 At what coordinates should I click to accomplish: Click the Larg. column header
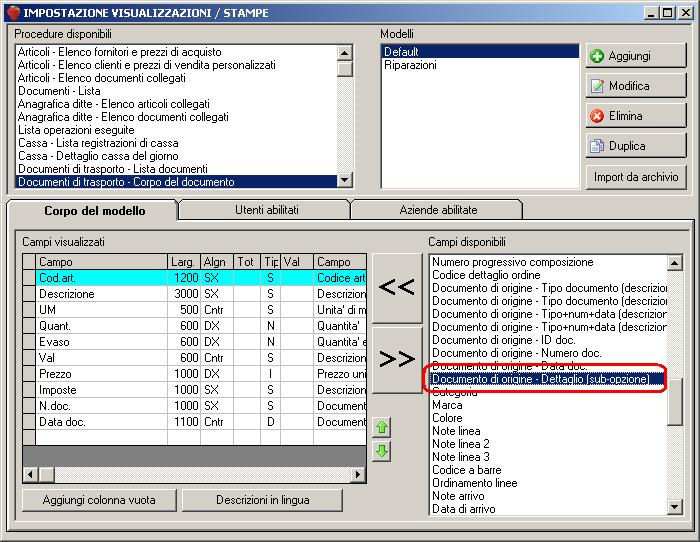click(184, 262)
